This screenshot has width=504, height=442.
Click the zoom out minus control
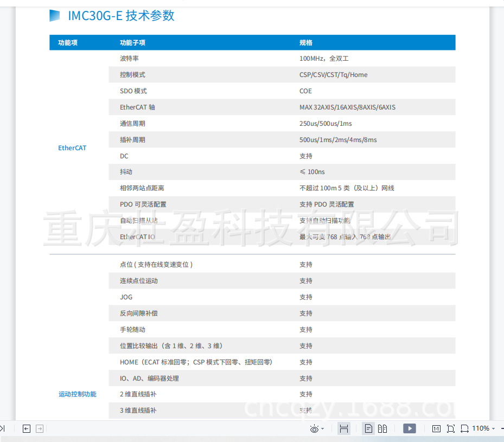pos(502,428)
